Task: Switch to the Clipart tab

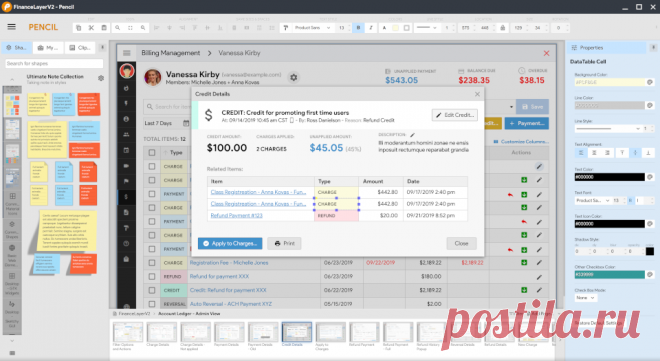Action: (80, 48)
